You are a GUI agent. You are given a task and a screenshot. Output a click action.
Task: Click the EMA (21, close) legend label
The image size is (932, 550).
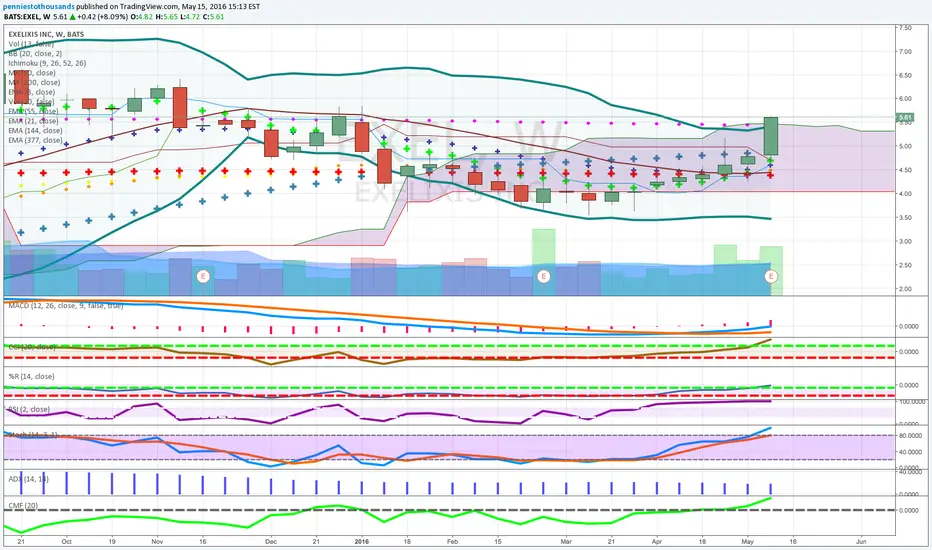coord(33,121)
